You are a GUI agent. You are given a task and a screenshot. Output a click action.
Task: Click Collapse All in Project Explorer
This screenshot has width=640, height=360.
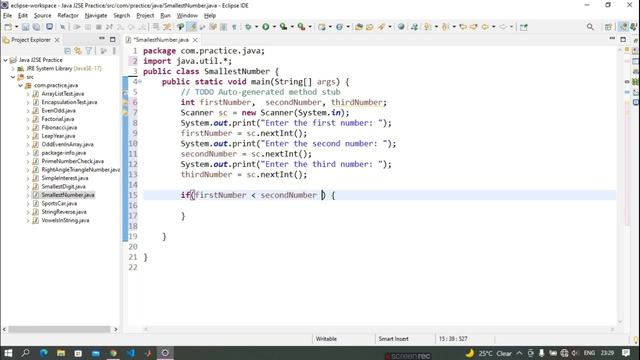(67, 51)
